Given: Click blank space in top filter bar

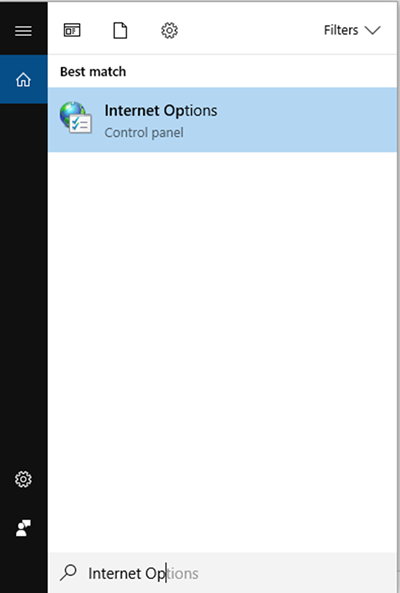Looking at the screenshot, I should (250, 30).
